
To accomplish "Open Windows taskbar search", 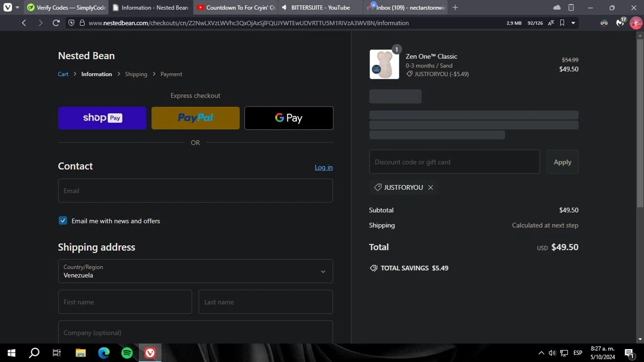I will 34,353.
